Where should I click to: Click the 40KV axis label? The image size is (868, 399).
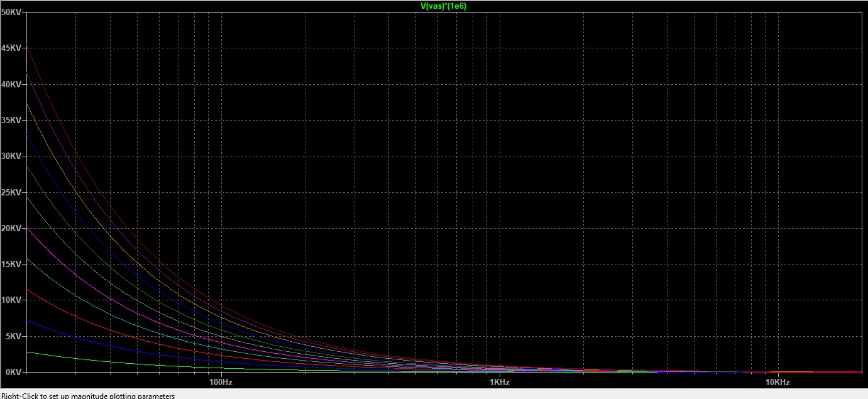[12, 84]
